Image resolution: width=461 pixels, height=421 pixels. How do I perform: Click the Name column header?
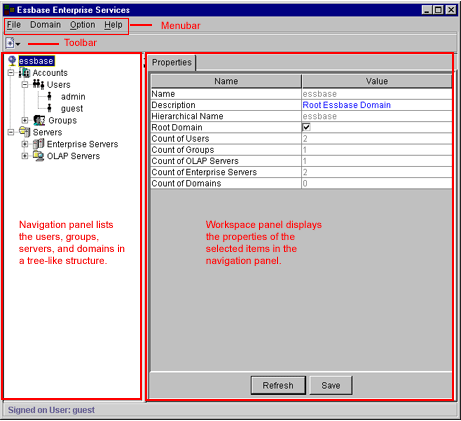tap(226, 81)
